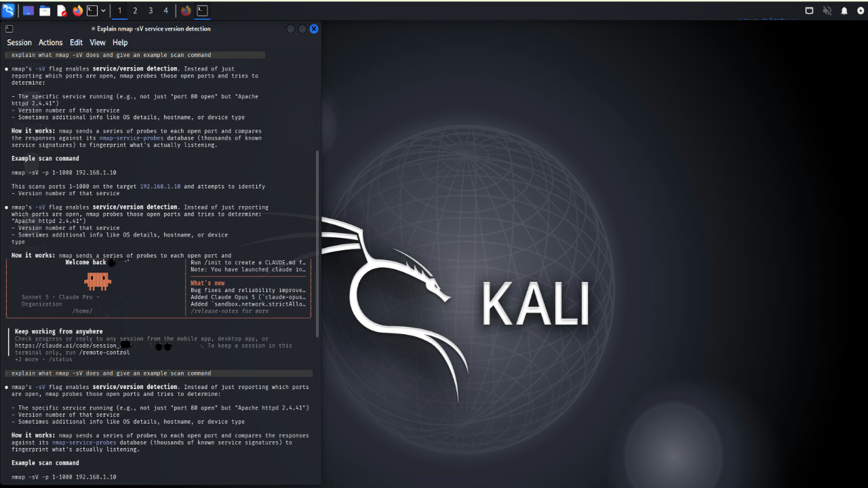The image size is (868, 488).
Task: Switch to workspace 1
Action: point(120,11)
